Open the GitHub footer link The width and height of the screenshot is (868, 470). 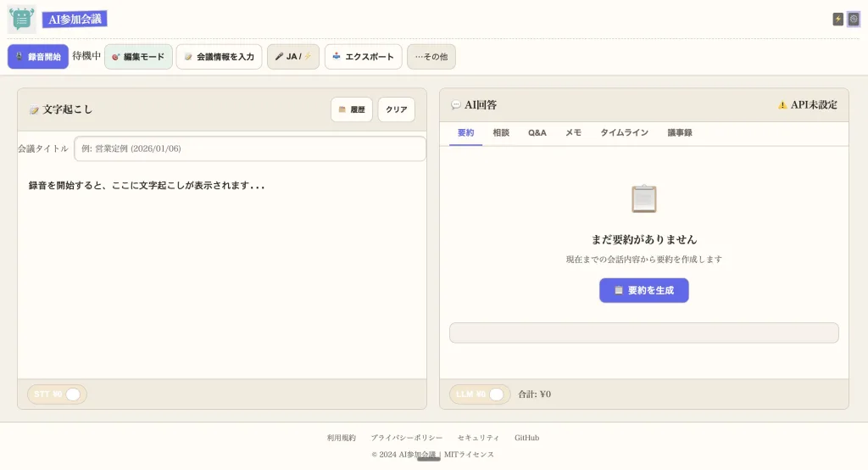pyautogui.click(x=526, y=438)
